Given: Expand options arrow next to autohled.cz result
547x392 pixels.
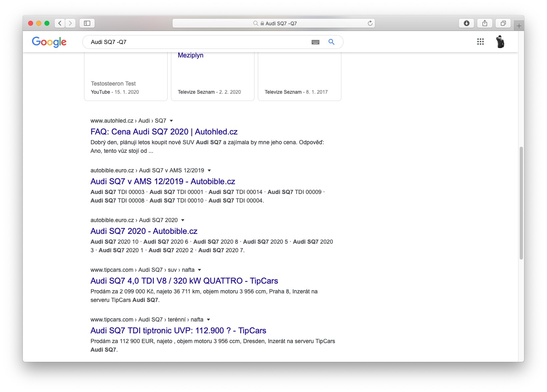Looking at the screenshot, I should 171,121.
